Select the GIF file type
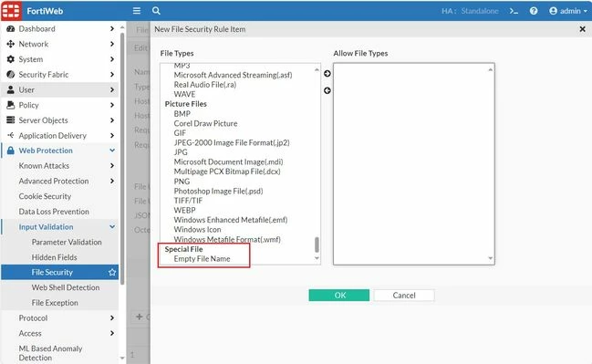Image resolution: width=592 pixels, height=364 pixels. (x=180, y=133)
